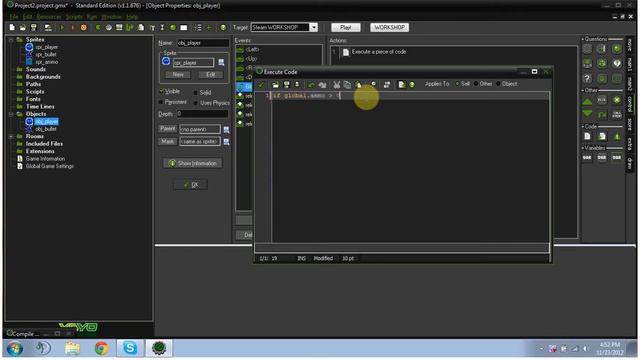
Task: Undo the last edit in code editor
Action: click(x=311, y=84)
